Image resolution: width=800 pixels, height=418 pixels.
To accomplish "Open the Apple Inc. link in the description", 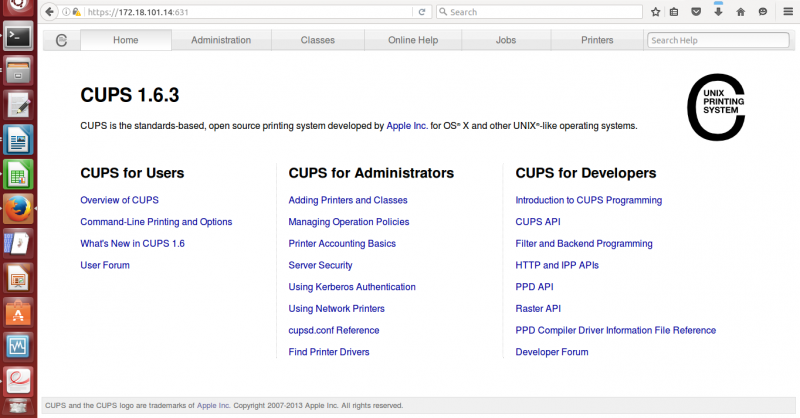I will click(407, 126).
